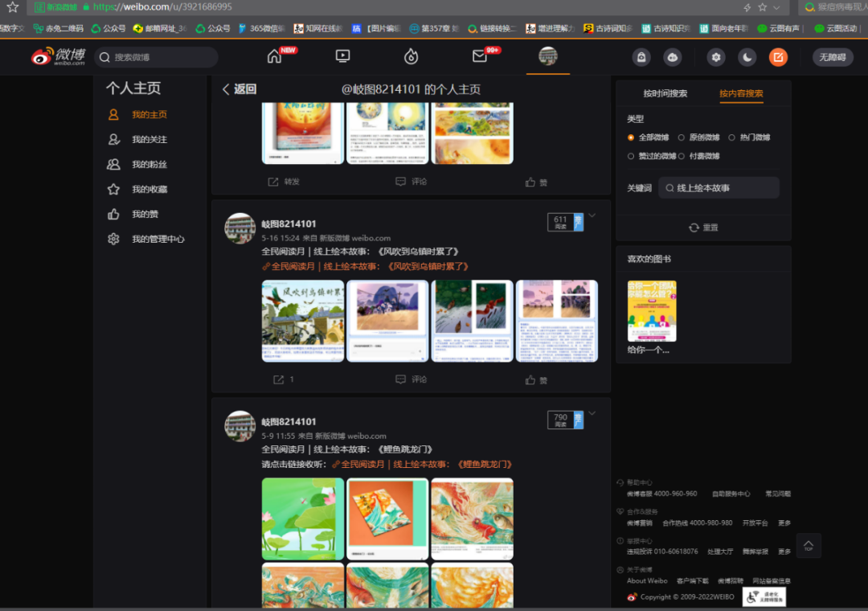Click the keyword field containing 线上绘本故事
This screenshot has width=868, height=611.
click(719, 188)
